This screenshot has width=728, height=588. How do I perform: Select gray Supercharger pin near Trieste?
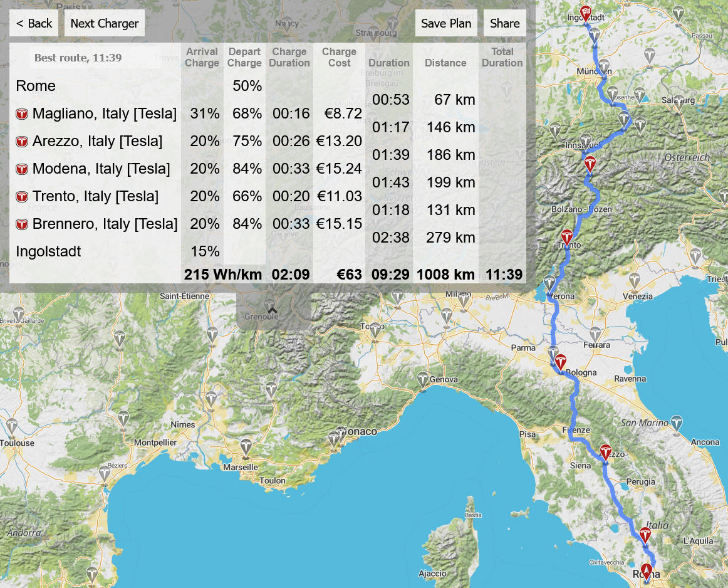point(695,256)
